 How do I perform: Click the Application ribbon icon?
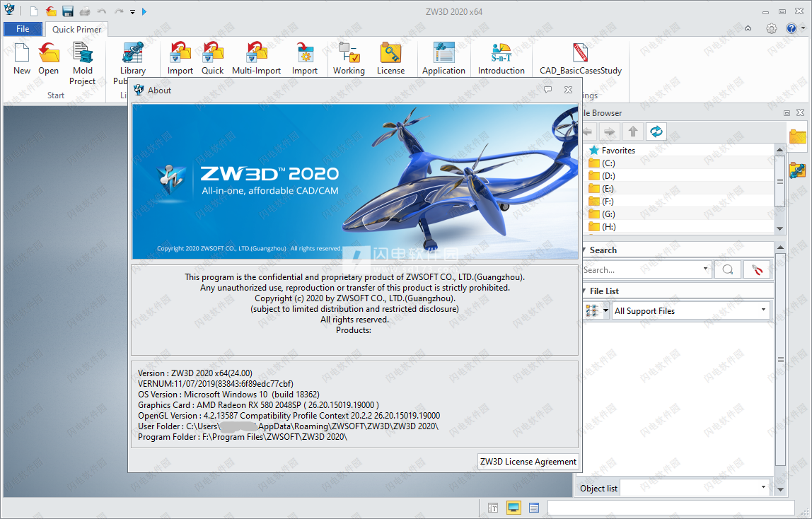(x=443, y=54)
